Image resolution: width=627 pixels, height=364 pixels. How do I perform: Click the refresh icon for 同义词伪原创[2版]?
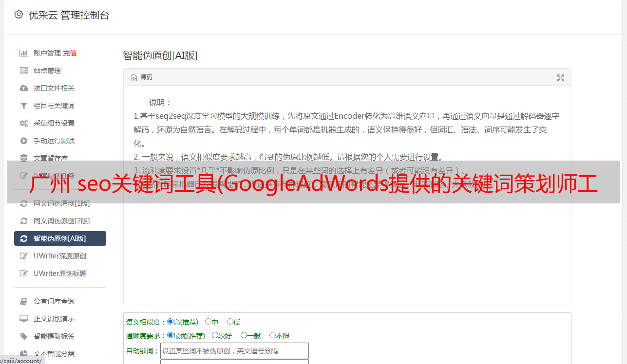[x=23, y=221]
